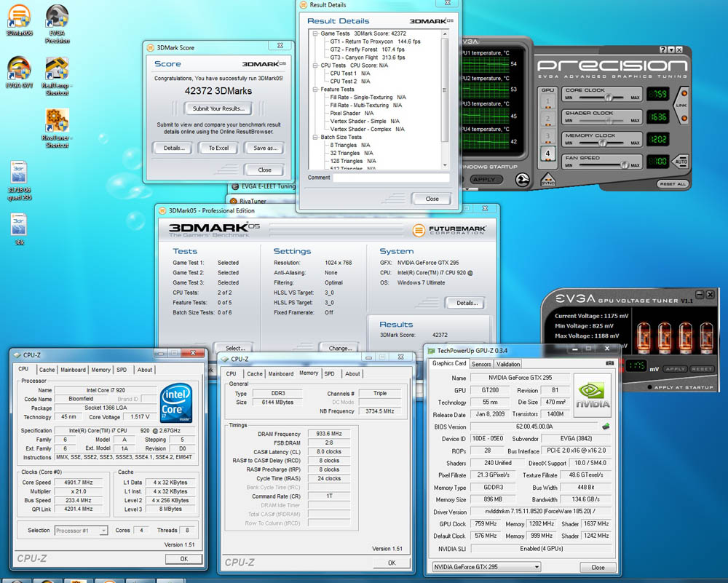This screenshot has width=728, height=583.
Task: Click Save as... in 3DMark Score
Action: tap(265, 148)
